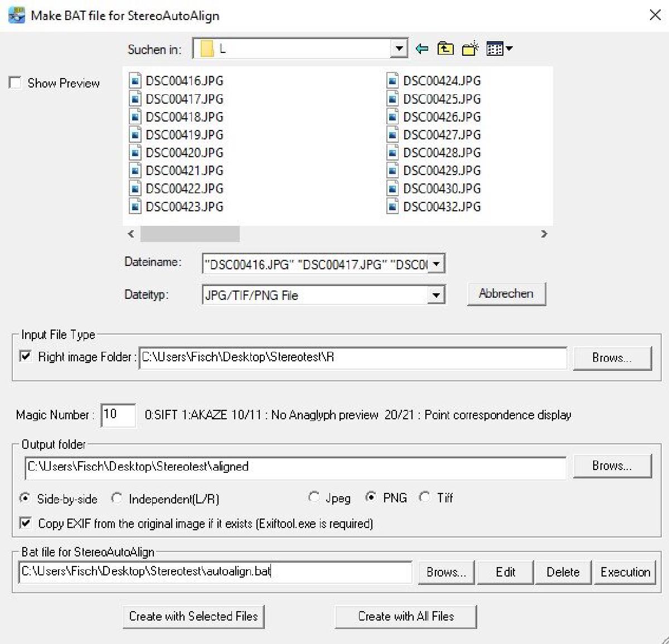
Task: Select the Independent(L/R) radio option
Action: tap(117, 498)
